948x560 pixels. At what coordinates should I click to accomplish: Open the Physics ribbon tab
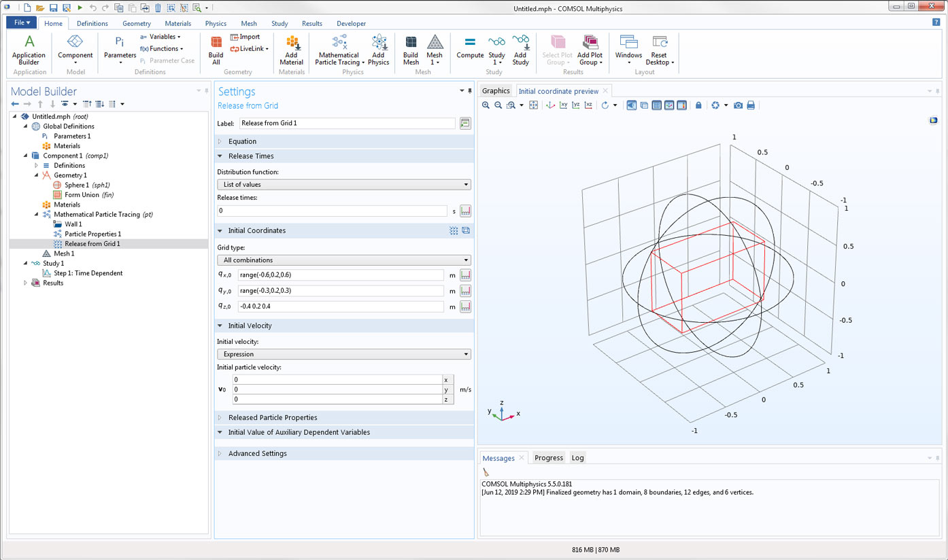click(216, 23)
